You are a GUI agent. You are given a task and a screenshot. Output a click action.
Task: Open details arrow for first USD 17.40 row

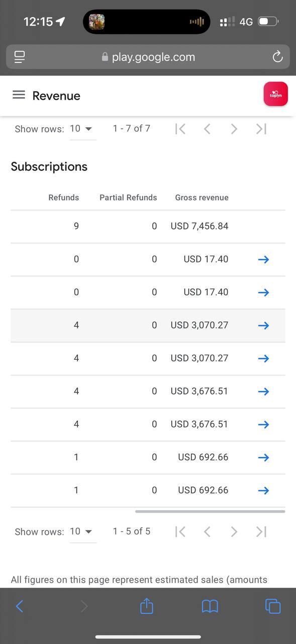coord(263,260)
